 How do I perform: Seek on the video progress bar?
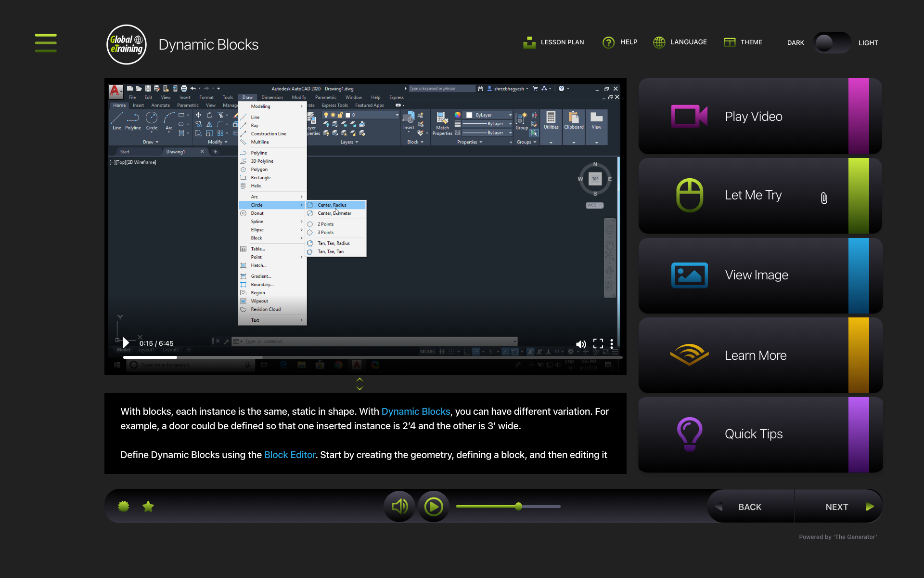(373, 357)
